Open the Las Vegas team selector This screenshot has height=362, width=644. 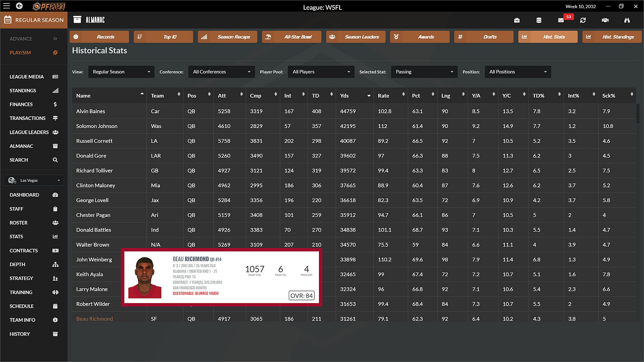click(34, 180)
